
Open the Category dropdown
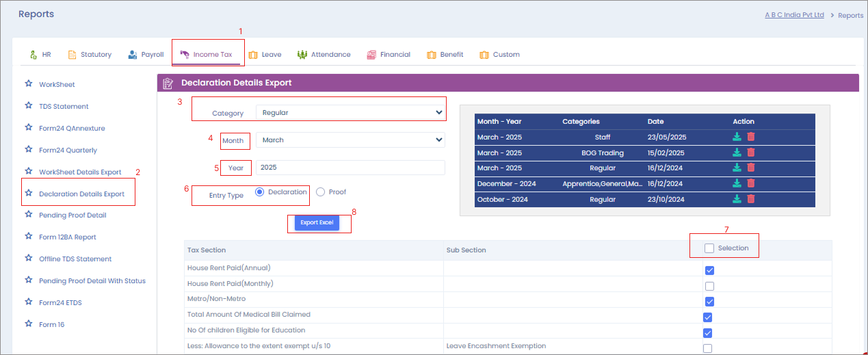(x=350, y=112)
